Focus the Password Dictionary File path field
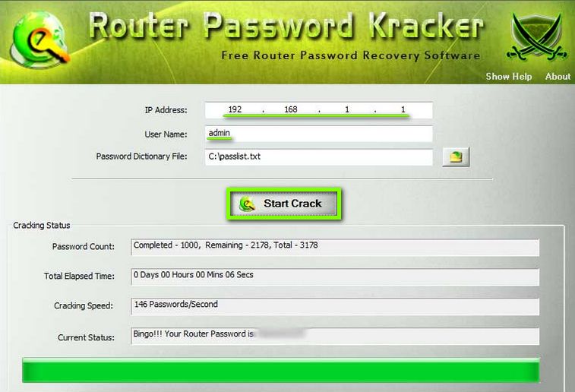Viewport: 575px width, 392px height. pos(319,157)
